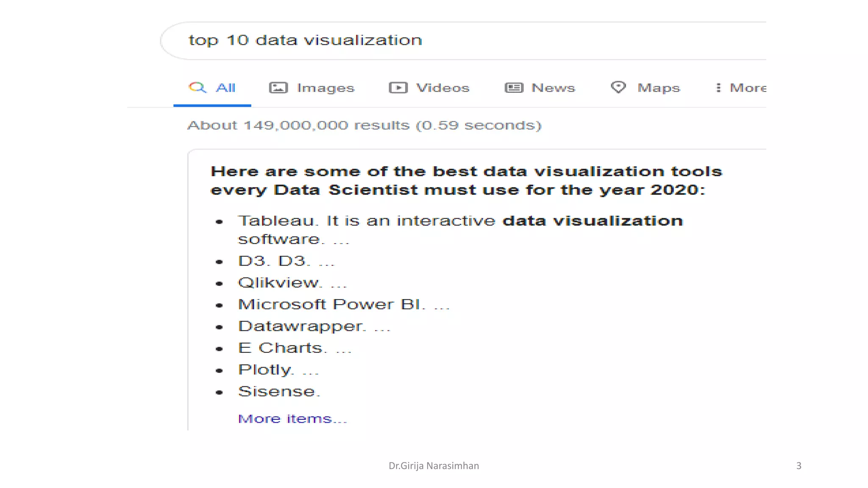The height and width of the screenshot is (488, 868).
Task: Click the play icon beside Videos
Action: (x=398, y=88)
